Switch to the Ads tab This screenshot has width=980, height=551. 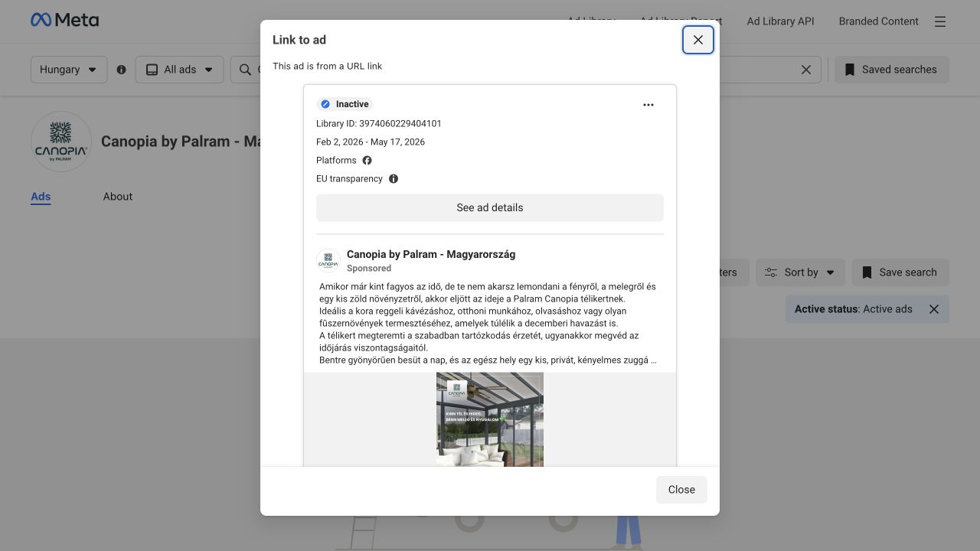[x=41, y=197]
